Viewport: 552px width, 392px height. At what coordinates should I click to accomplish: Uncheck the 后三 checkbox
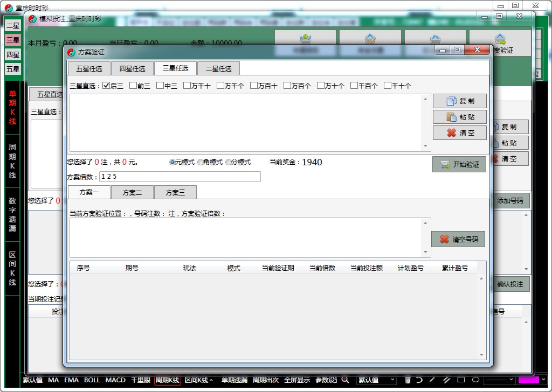[106, 85]
